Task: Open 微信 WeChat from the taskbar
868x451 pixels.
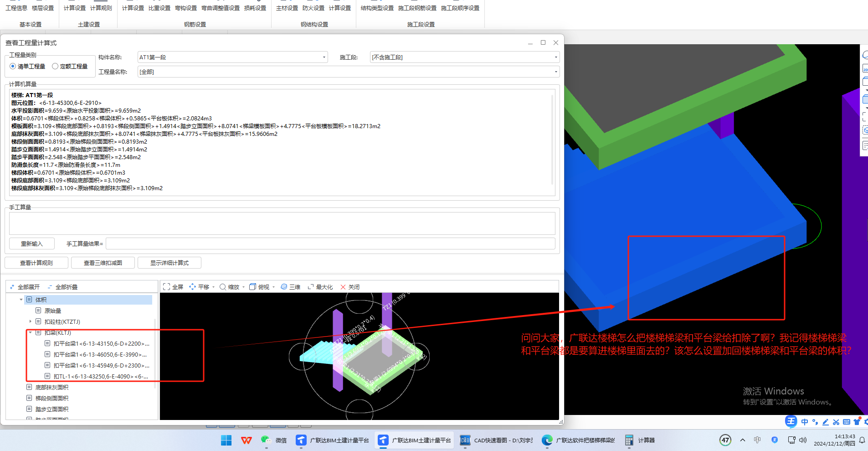Action: pos(274,440)
